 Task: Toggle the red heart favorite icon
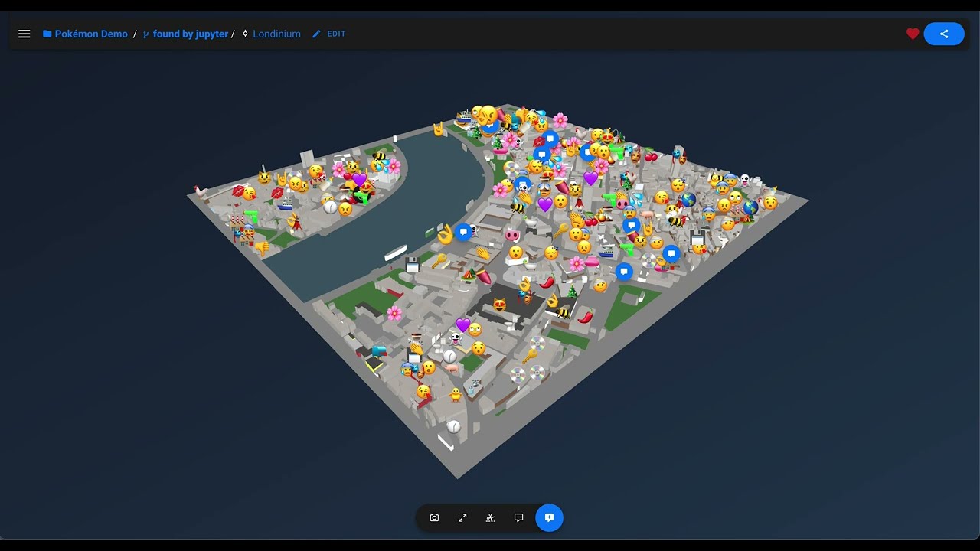pos(913,34)
